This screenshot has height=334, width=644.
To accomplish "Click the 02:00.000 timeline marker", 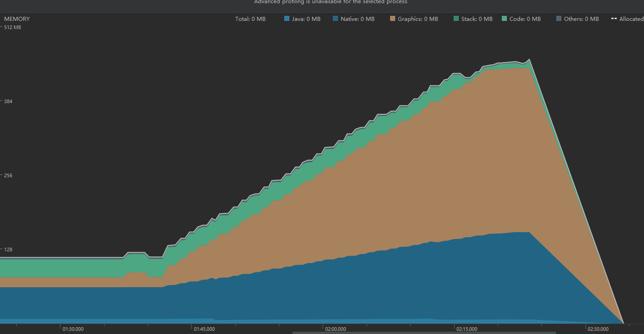I will pos(336,329).
